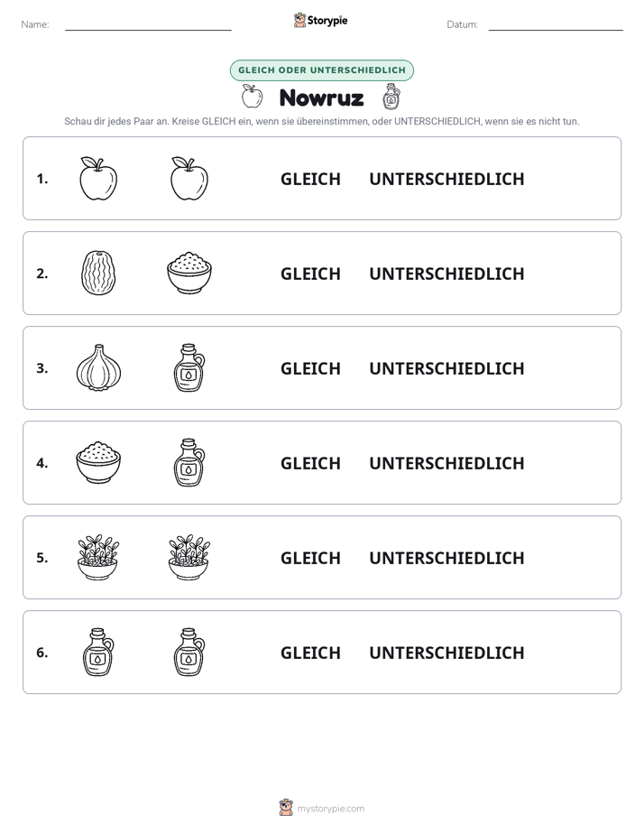The width and height of the screenshot is (644, 834).
Task: Click the first sprout bowl in row 5
Action: [x=98, y=558]
